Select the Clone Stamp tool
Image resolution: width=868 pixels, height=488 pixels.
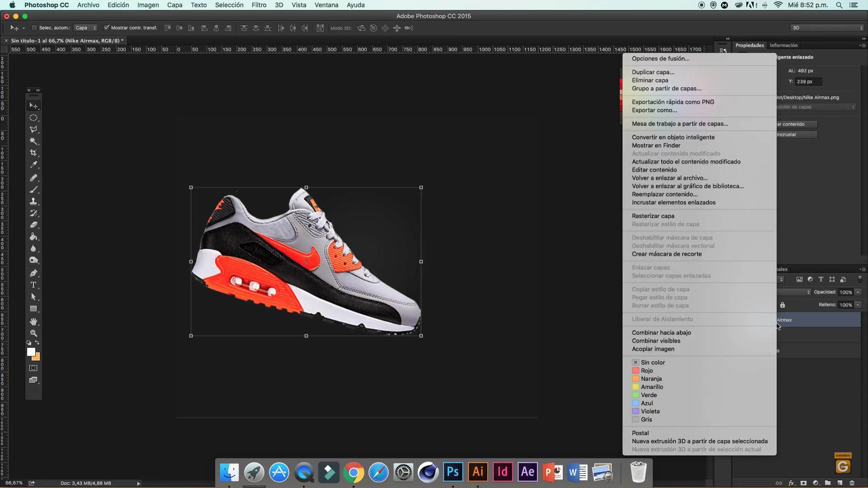pyautogui.click(x=33, y=201)
